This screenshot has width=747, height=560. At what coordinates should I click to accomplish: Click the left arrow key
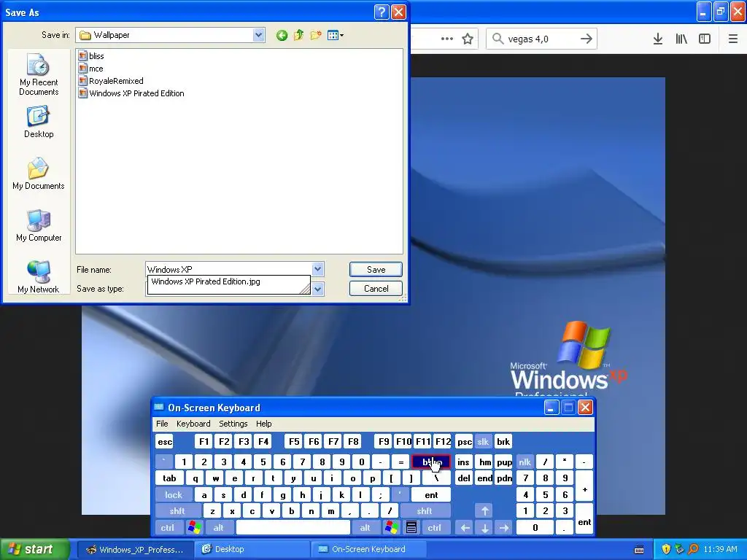pos(465,528)
